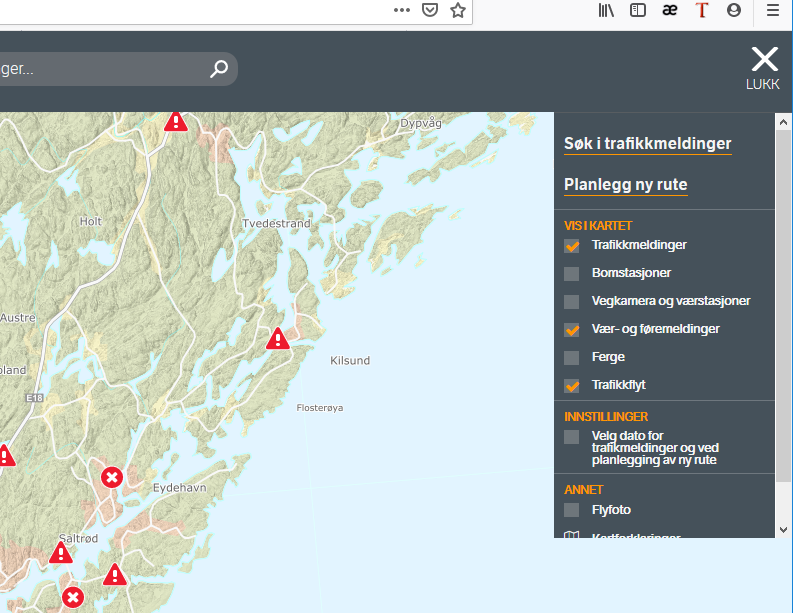Click the warning triangle at top of map
The height and width of the screenshot is (613, 793).
pyautogui.click(x=176, y=121)
